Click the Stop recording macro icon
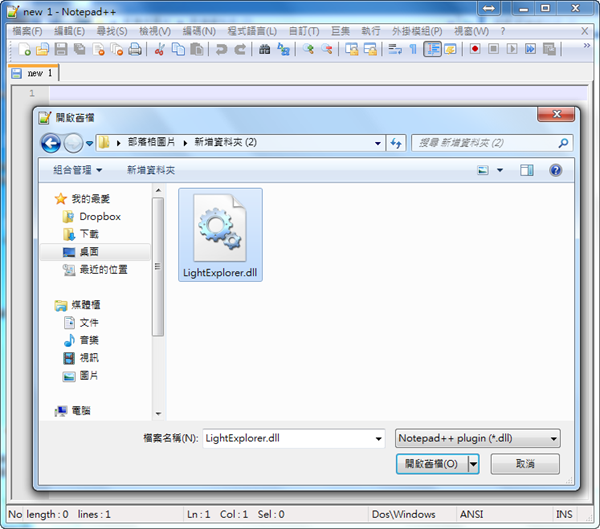This screenshot has height=529, width=600. pos(494,49)
